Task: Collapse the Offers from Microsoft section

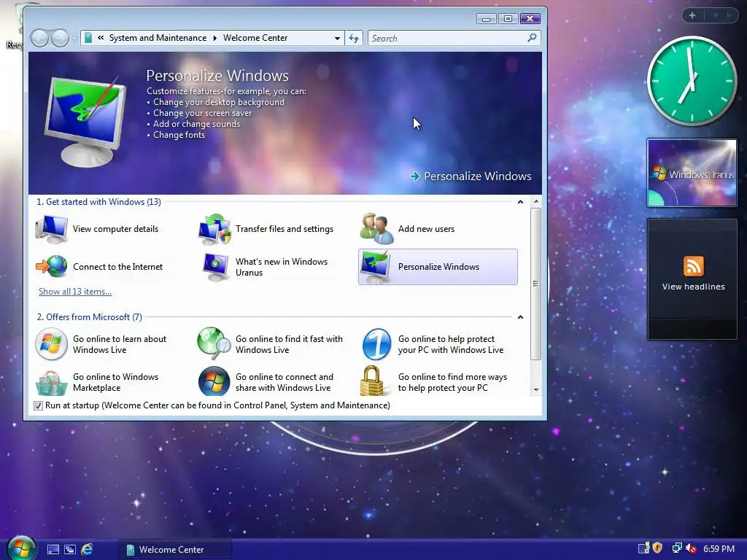Action: 520,317
